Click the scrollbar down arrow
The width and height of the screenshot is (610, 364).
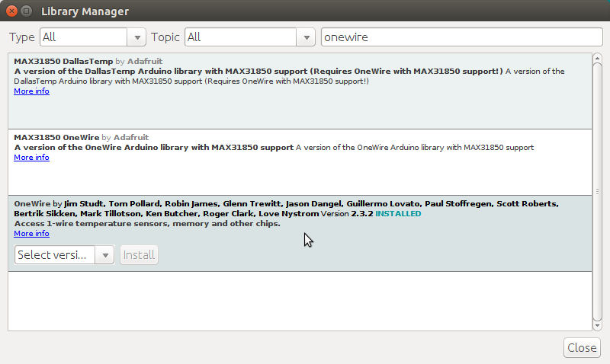point(597,325)
